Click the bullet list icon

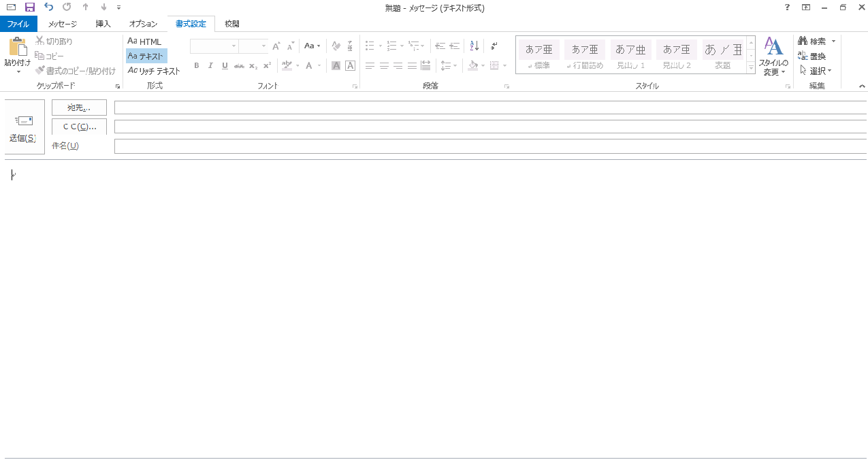click(x=370, y=46)
